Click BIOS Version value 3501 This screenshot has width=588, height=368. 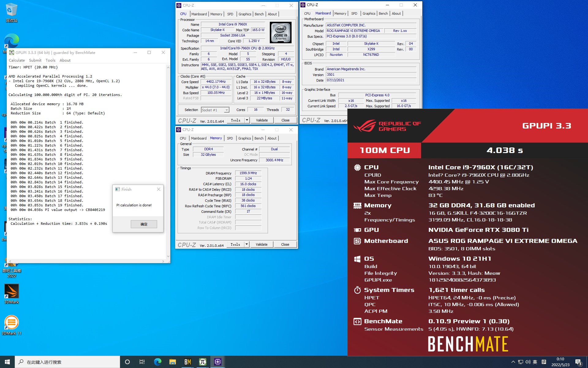click(371, 75)
